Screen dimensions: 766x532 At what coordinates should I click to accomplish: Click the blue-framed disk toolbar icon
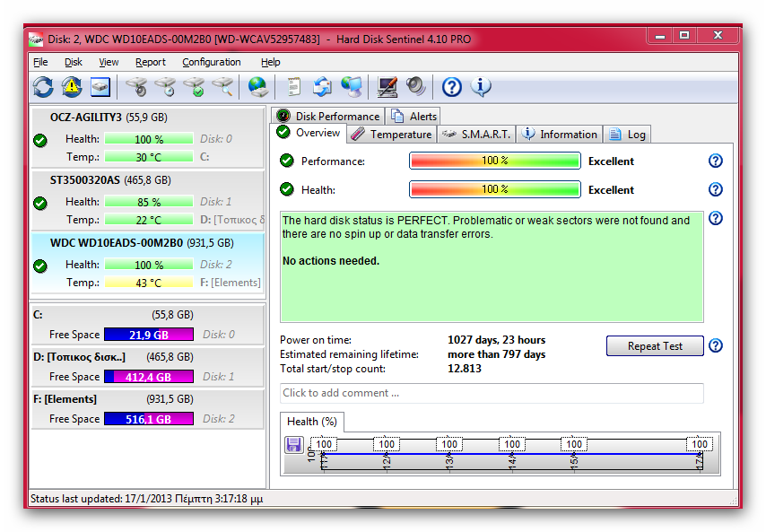click(100, 87)
